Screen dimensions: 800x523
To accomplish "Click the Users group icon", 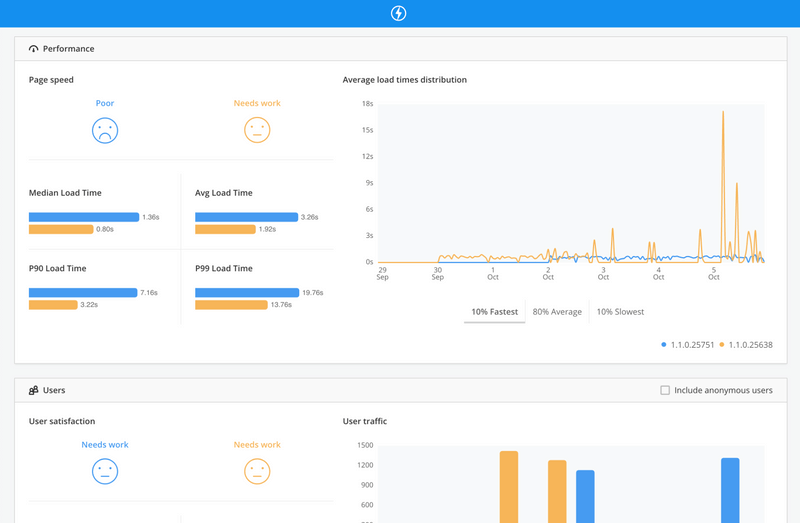I will 34,390.
